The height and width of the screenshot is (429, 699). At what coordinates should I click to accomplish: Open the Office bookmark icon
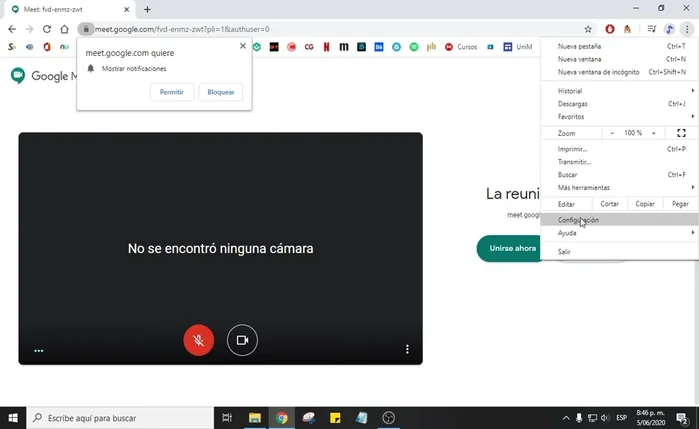pyautogui.click(x=47, y=47)
